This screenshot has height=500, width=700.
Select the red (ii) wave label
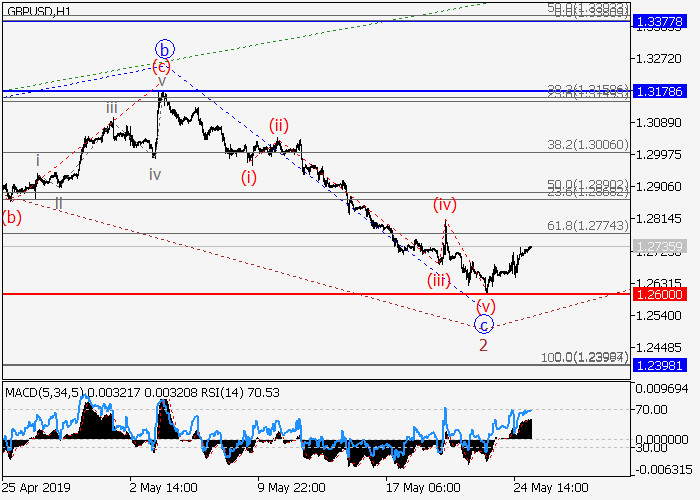pyautogui.click(x=278, y=125)
